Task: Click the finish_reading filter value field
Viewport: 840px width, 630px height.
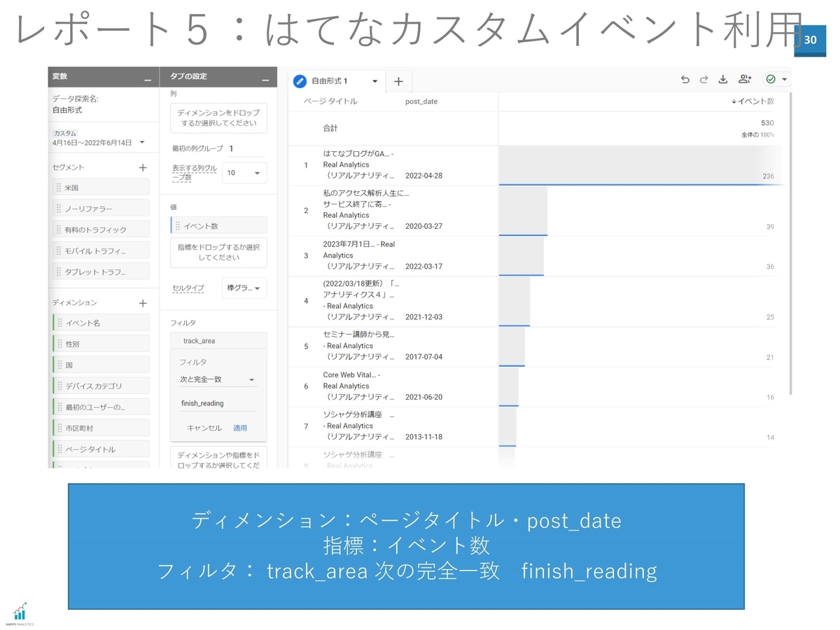Action: 218,403
